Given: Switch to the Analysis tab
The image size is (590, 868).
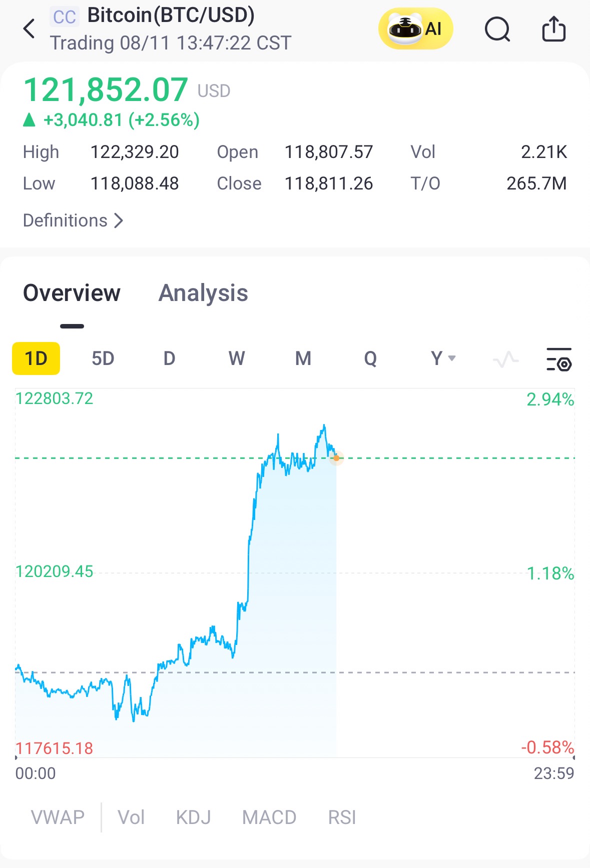Looking at the screenshot, I should click(x=203, y=293).
